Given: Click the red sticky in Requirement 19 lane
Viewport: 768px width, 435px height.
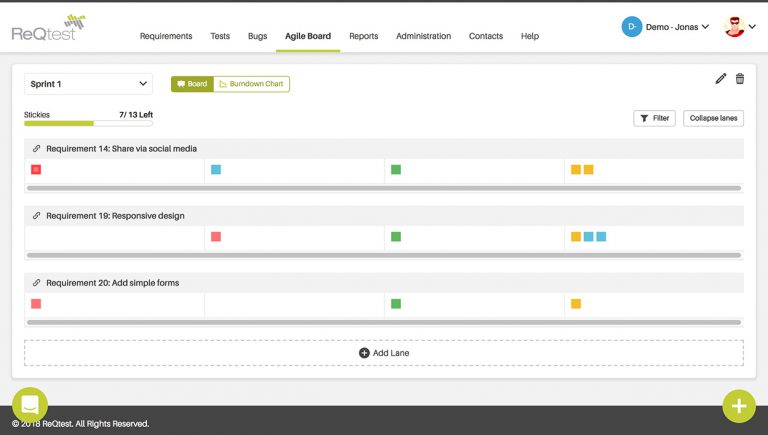Looking at the screenshot, I should (x=216, y=237).
